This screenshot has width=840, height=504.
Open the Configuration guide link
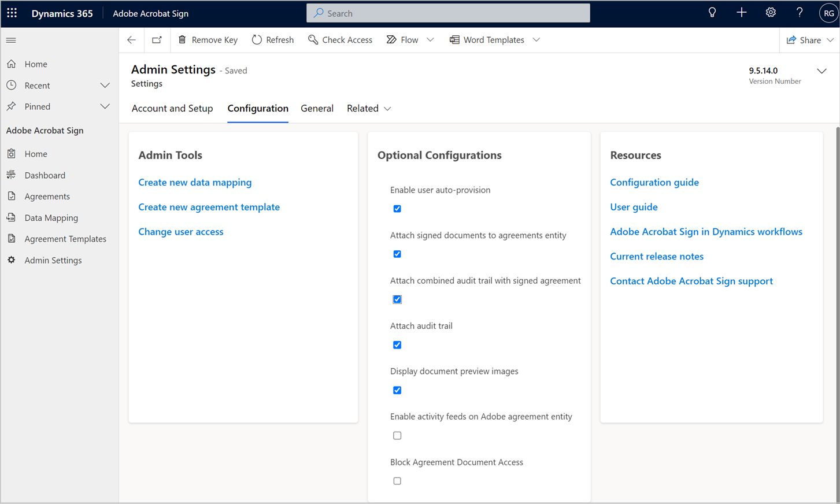(x=654, y=183)
